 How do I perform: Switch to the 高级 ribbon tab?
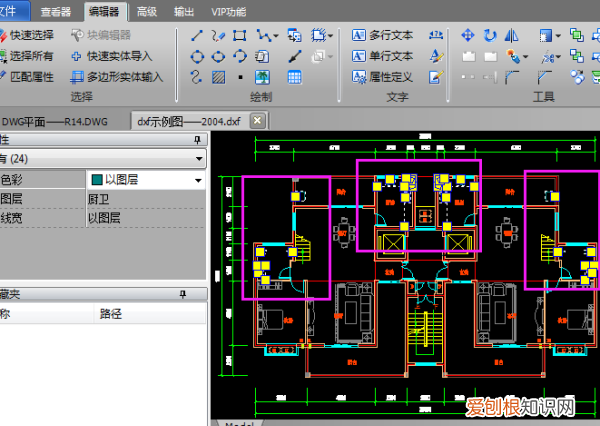click(147, 12)
